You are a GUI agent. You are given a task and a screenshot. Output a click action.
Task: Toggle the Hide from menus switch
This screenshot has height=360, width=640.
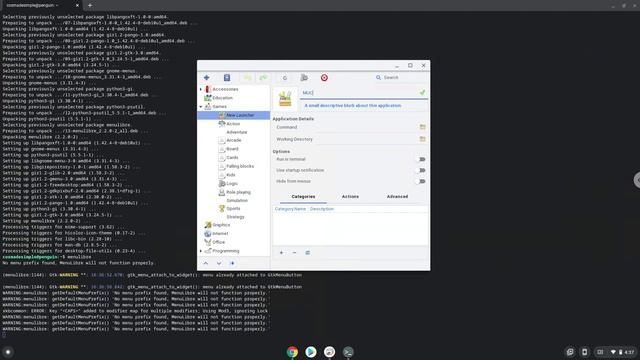[421, 181]
